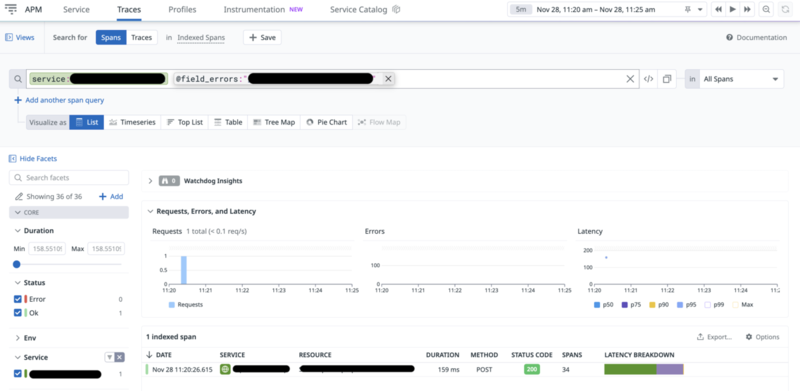
Task: Open the Profiles tab
Action: (182, 10)
